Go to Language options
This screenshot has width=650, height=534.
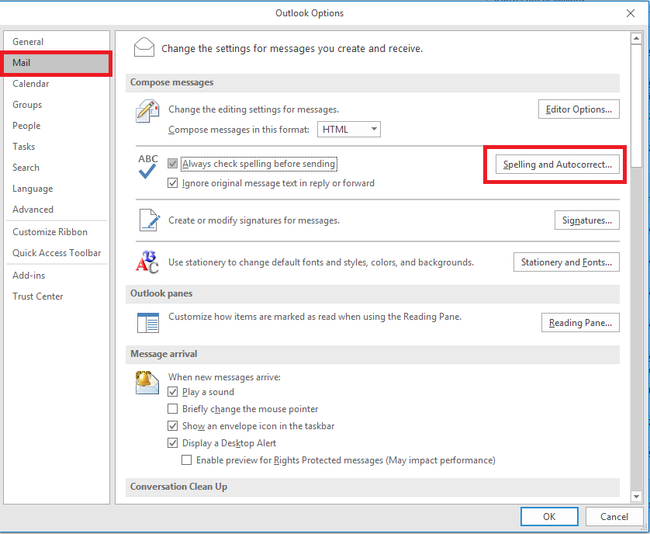[x=56, y=189]
